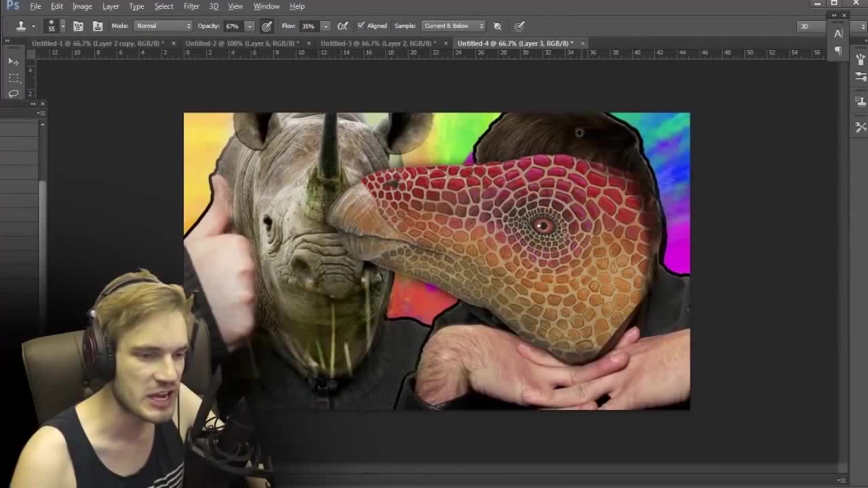
Task: Open the Clone Source panel icon
Action: tap(861, 101)
